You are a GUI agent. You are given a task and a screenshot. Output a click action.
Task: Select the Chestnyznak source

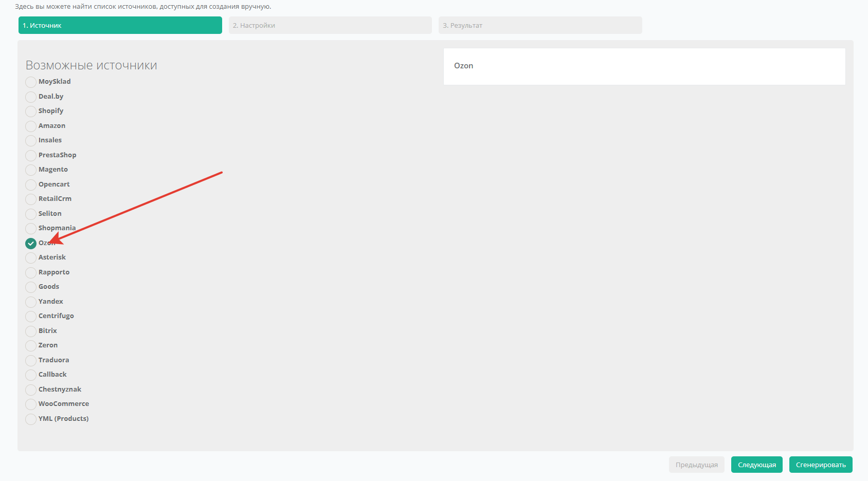(31, 390)
